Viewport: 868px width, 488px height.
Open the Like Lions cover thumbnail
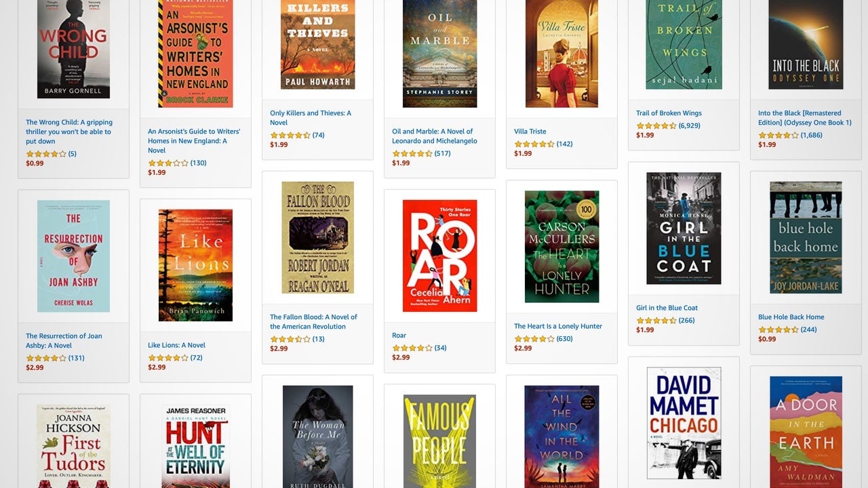(x=195, y=265)
